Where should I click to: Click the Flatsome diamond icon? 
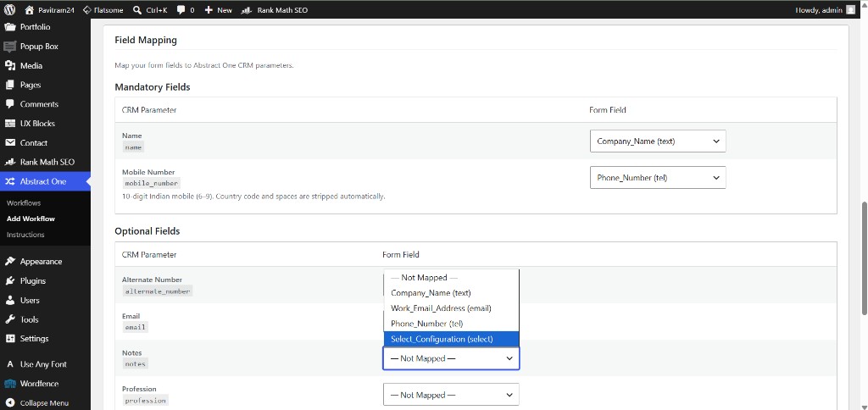[87, 10]
